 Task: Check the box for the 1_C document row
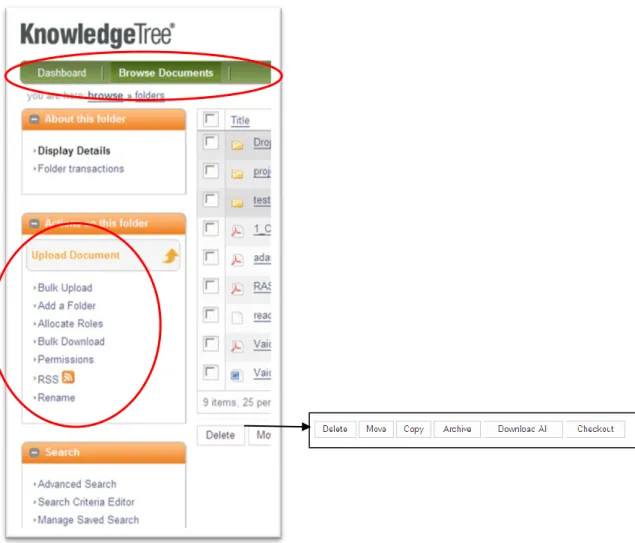coord(211,228)
